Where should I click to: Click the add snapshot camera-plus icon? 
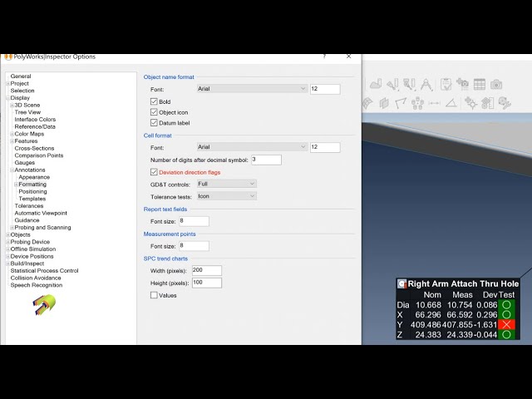tap(462, 84)
